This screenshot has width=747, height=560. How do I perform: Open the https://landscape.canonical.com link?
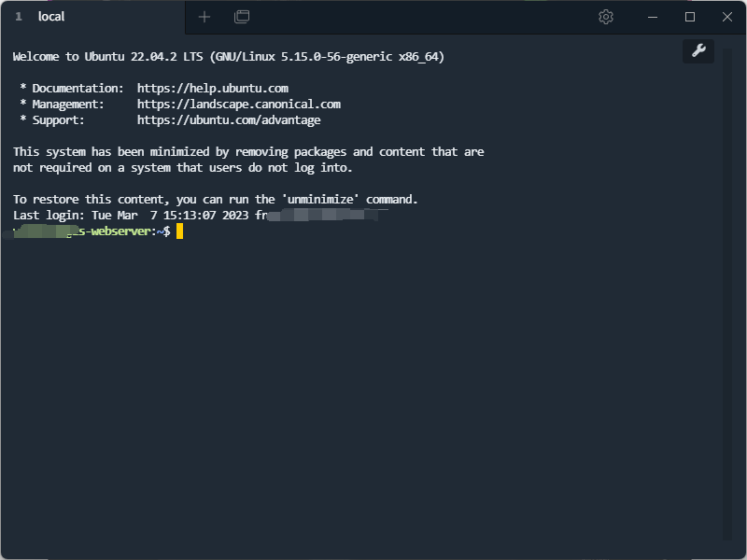(239, 105)
